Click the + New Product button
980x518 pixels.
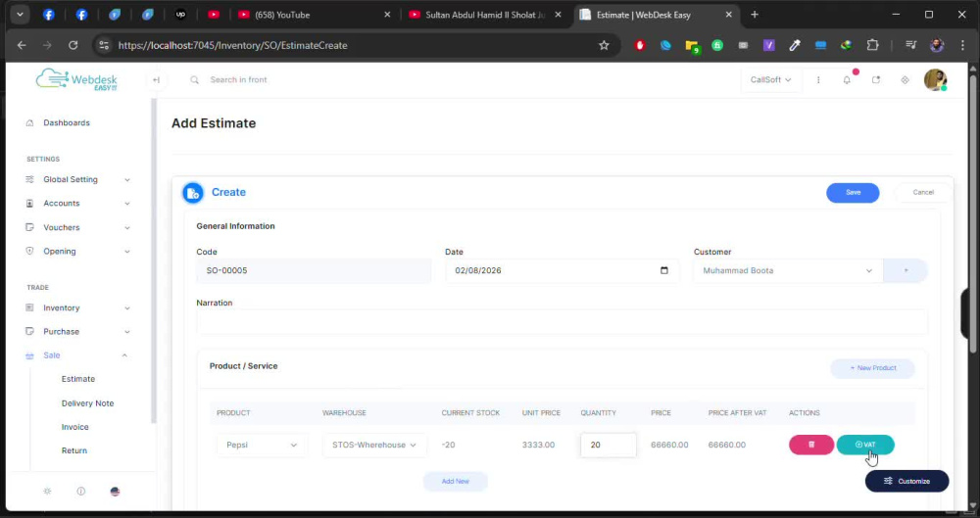coord(872,368)
